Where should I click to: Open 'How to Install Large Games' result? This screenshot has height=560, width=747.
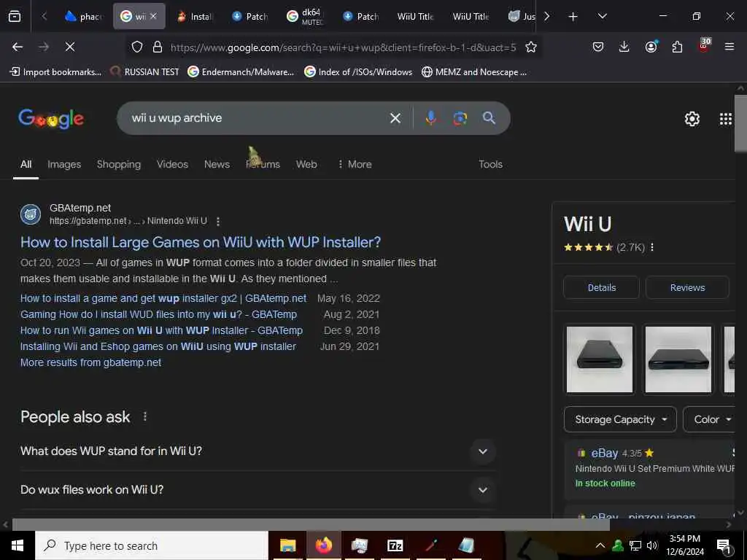[201, 242]
